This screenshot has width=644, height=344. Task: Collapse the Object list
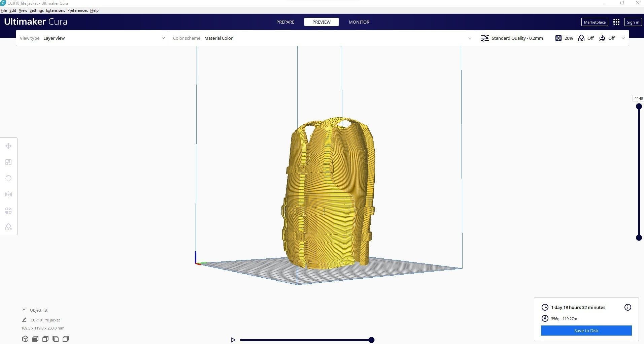[24, 310]
